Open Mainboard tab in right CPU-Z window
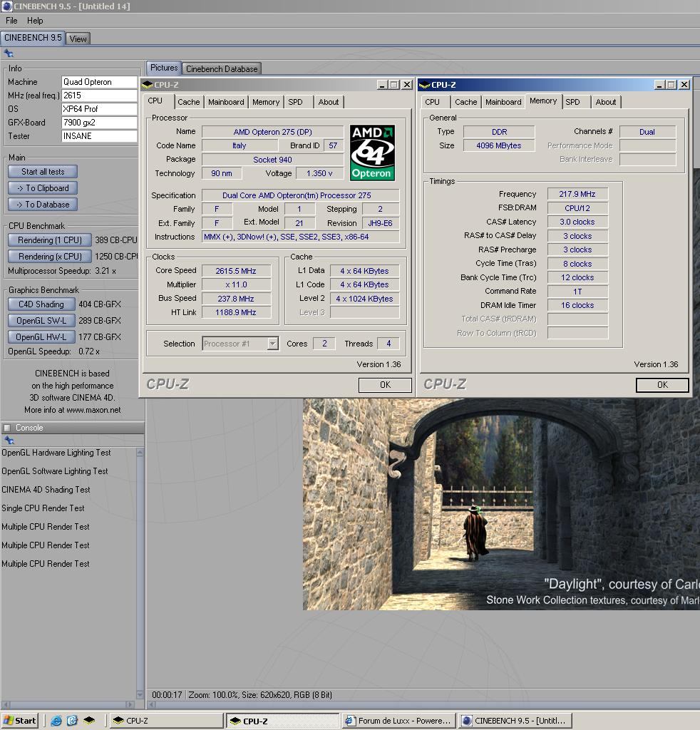 503,102
